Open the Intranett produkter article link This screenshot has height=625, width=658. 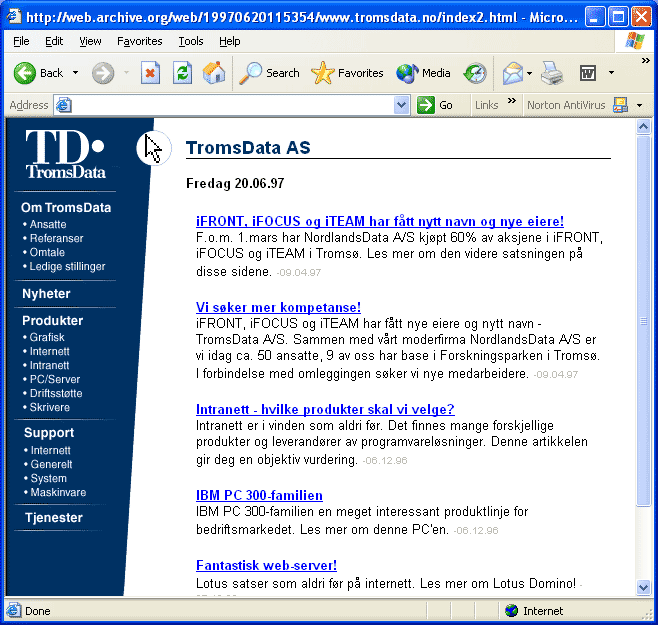[x=325, y=409]
